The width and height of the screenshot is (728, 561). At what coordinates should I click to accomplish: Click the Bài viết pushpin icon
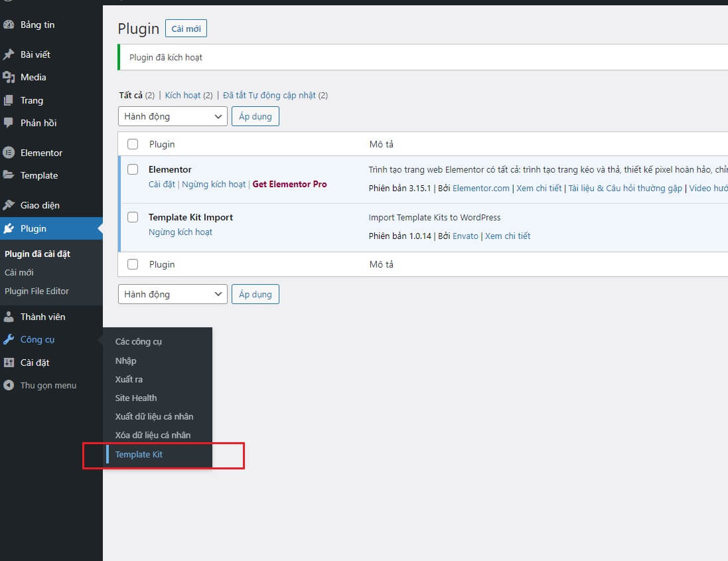pyautogui.click(x=9, y=54)
